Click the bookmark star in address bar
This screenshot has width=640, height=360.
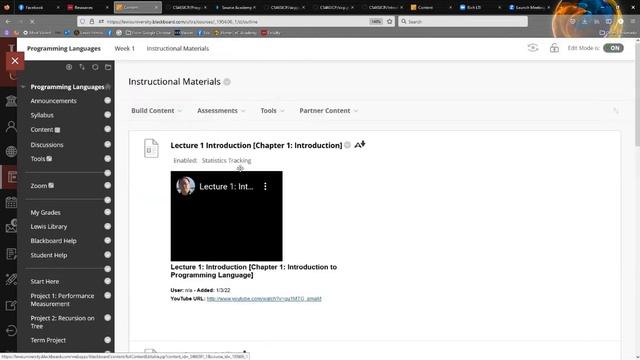[389, 21]
